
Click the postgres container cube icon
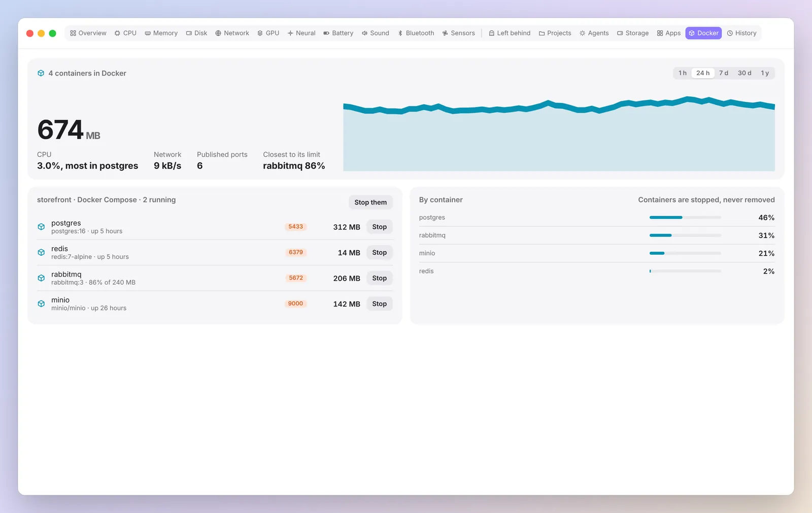pyautogui.click(x=41, y=227)
